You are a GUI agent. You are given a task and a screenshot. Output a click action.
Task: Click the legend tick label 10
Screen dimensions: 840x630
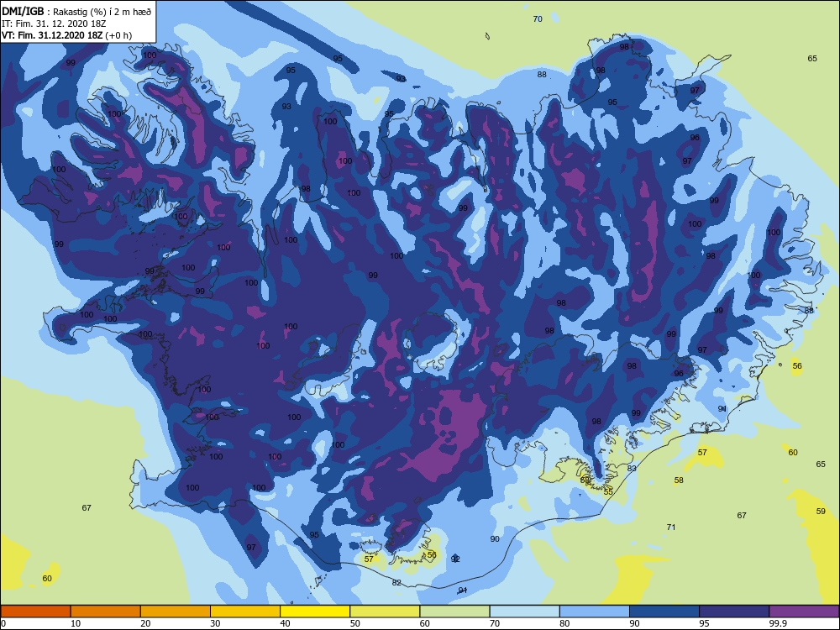(x=76, y=623)
